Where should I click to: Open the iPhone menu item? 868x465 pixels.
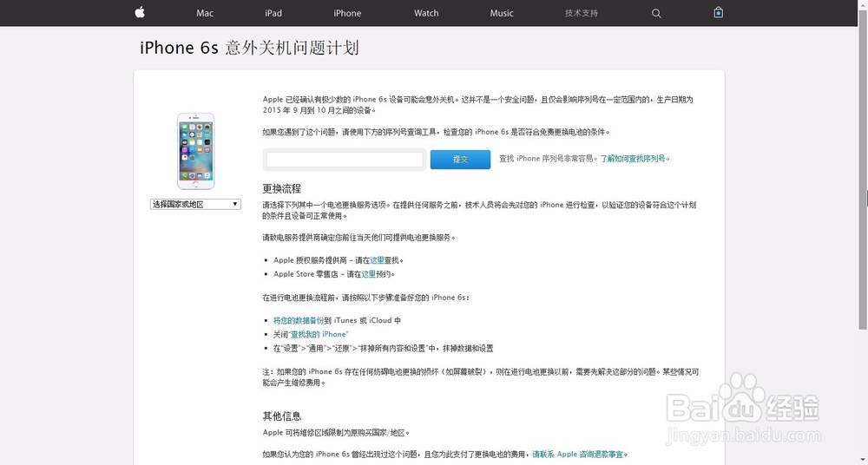click(348, 13)
